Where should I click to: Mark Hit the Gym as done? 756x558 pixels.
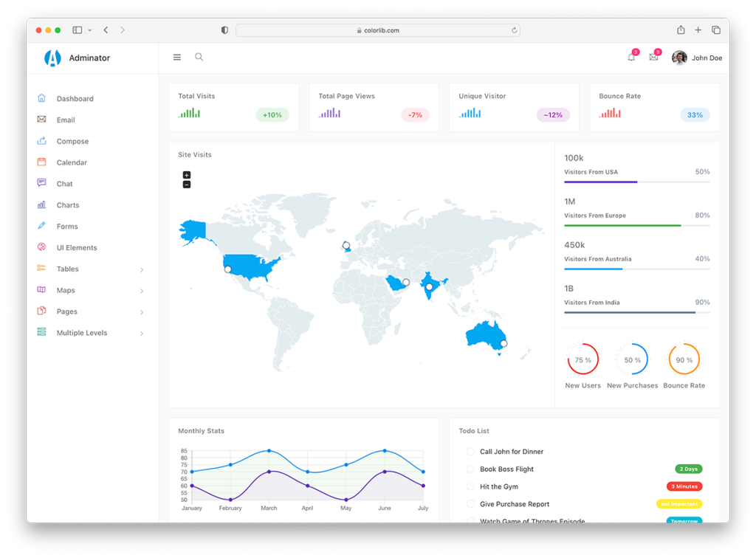470,487
